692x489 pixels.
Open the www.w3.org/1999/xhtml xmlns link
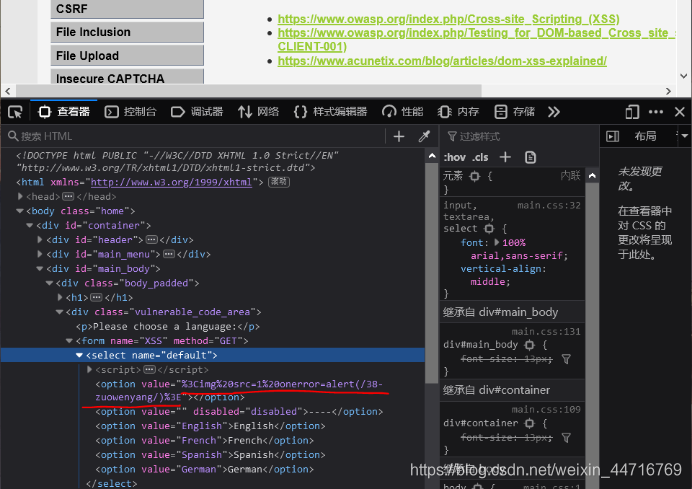pyautogui.click(x=171, y=182)
